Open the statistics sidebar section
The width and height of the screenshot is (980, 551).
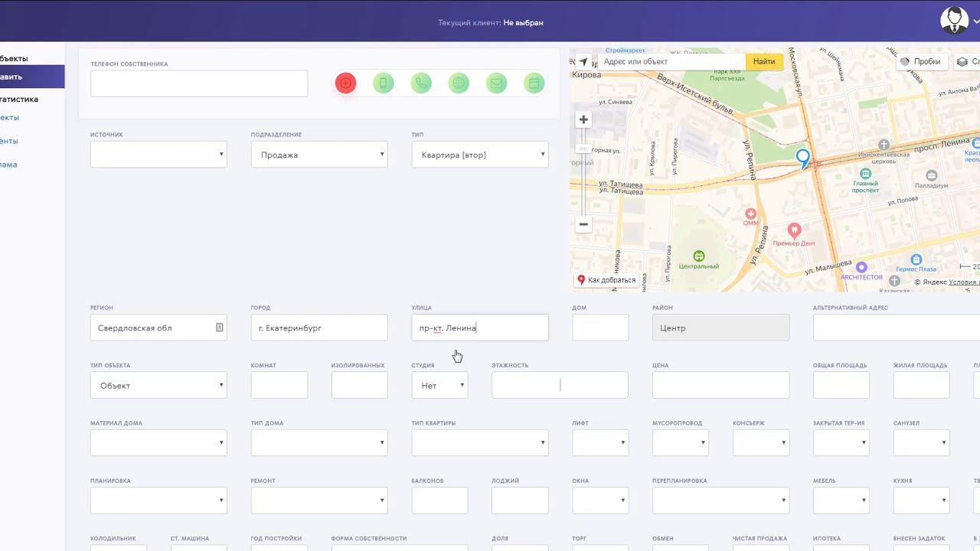[x=19, y=99]
